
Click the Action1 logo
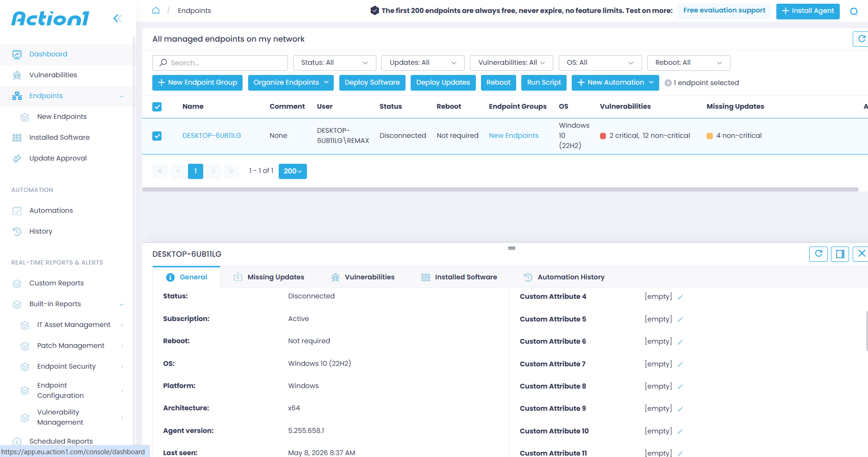50,19
